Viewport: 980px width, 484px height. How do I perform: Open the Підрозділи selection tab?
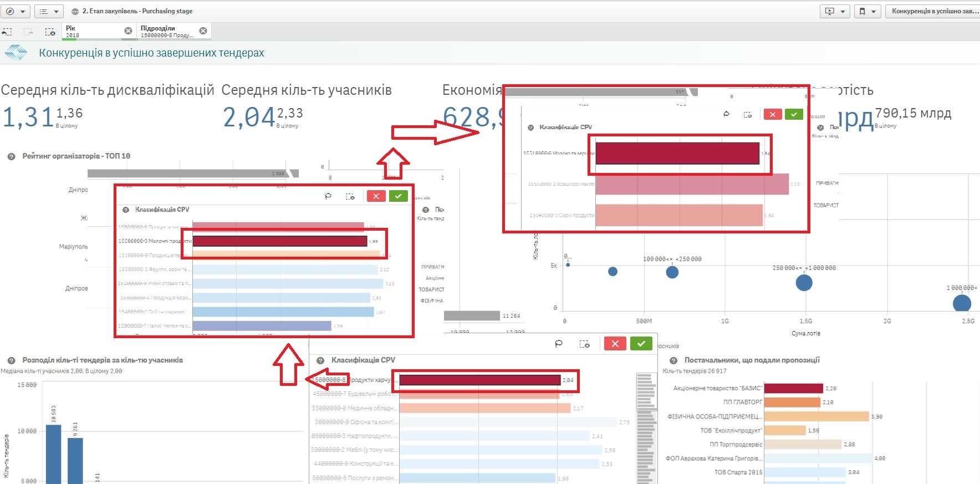(166, 31)
